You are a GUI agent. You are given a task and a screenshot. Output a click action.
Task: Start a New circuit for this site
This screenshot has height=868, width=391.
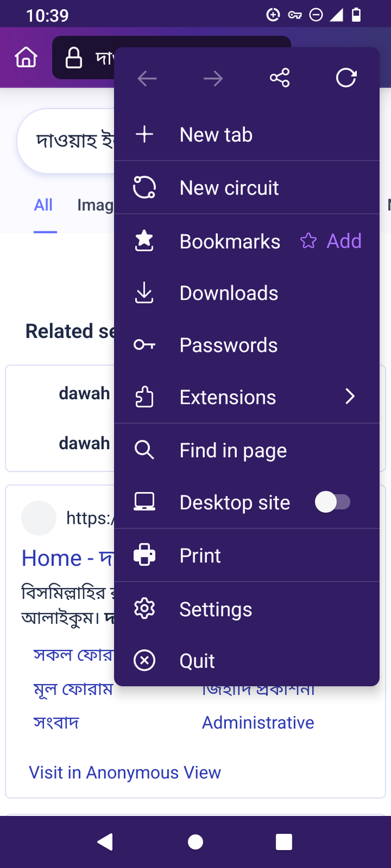[229, 187]
